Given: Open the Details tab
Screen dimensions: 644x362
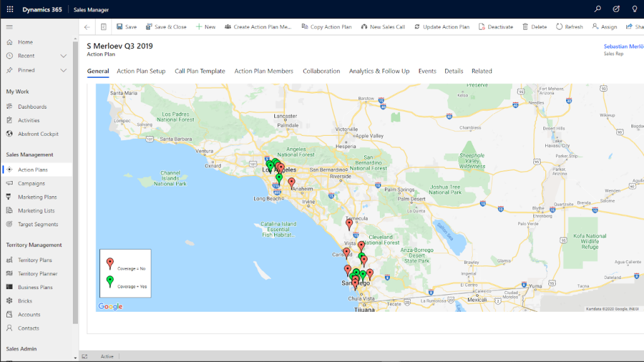Looking at the screenshot, I should (454, 71).
